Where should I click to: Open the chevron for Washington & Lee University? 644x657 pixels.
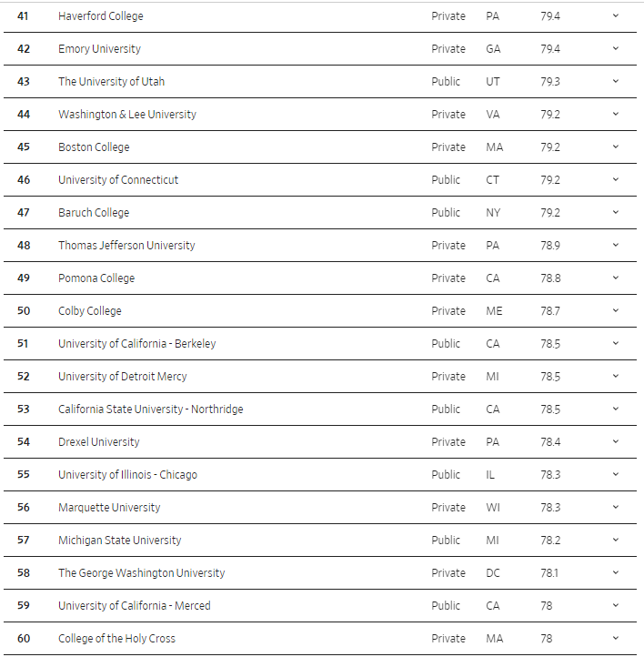click(x=615, y=115)
